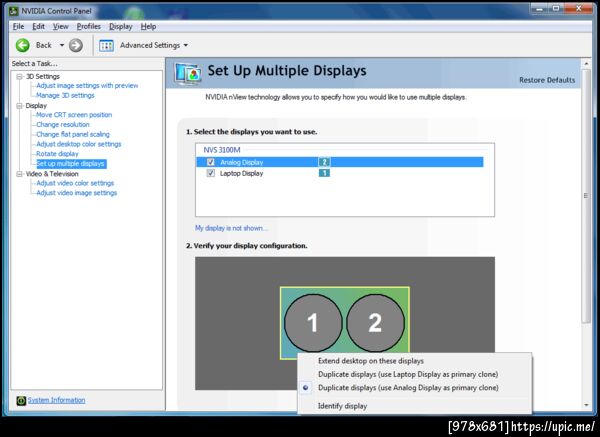Choose Extend desktop on these displays
The width and height of the screenshot is (600, 437).
[371, 361]
